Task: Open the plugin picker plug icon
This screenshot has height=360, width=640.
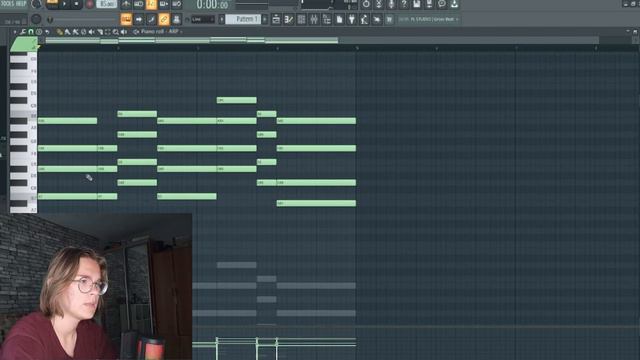Action: click(352, 19)
